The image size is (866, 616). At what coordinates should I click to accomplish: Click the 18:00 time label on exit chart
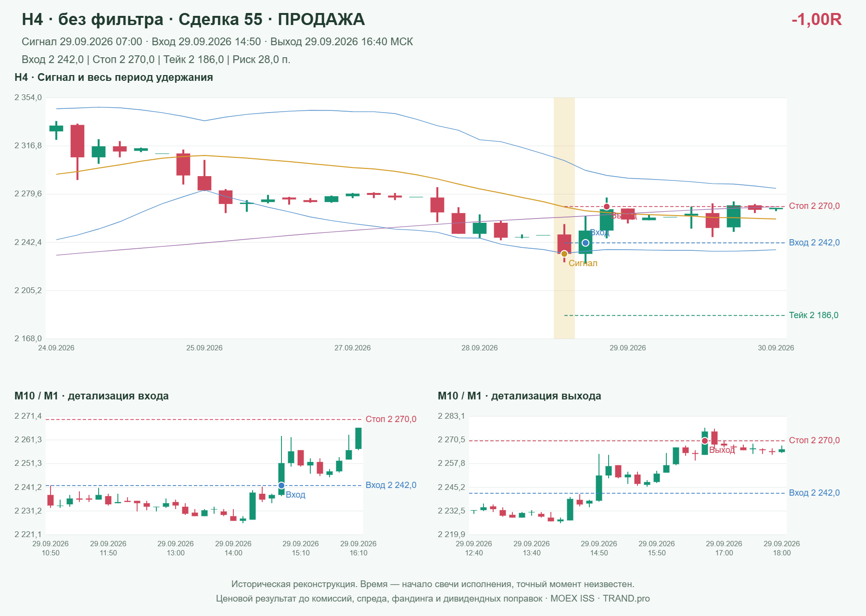pyautogui.click(x=782, y=553)
